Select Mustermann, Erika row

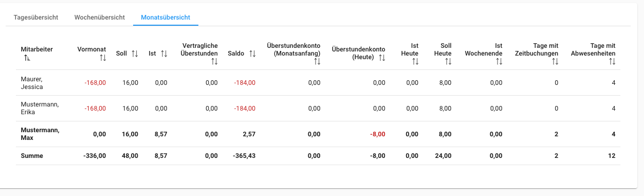click(x=318, y=109)
